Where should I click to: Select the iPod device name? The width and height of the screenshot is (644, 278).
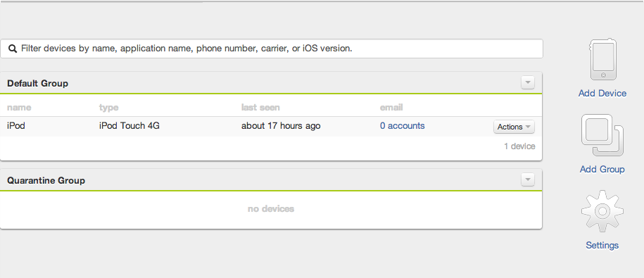click(16, 126)
